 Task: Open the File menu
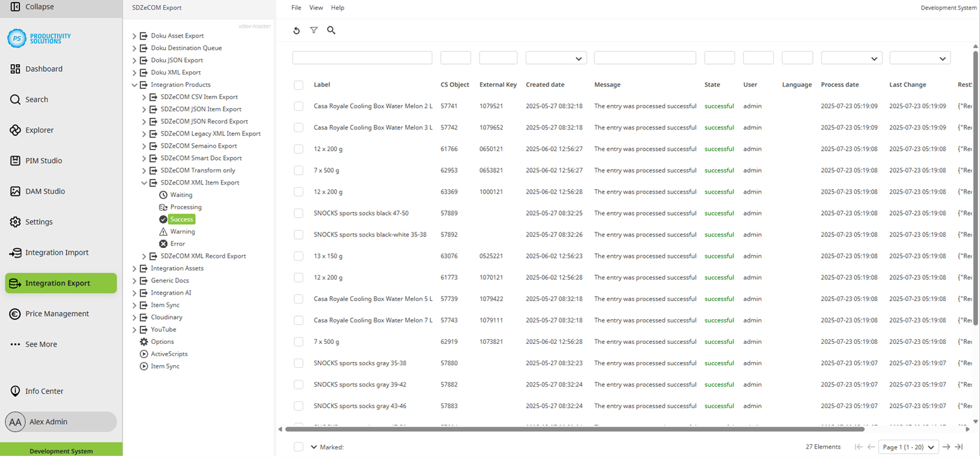point(296,7)
